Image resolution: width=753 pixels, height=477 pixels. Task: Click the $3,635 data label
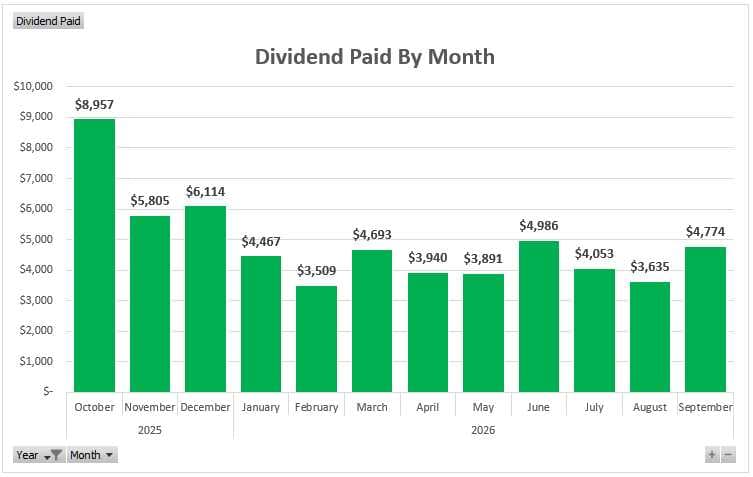click(x=650, y=267)
